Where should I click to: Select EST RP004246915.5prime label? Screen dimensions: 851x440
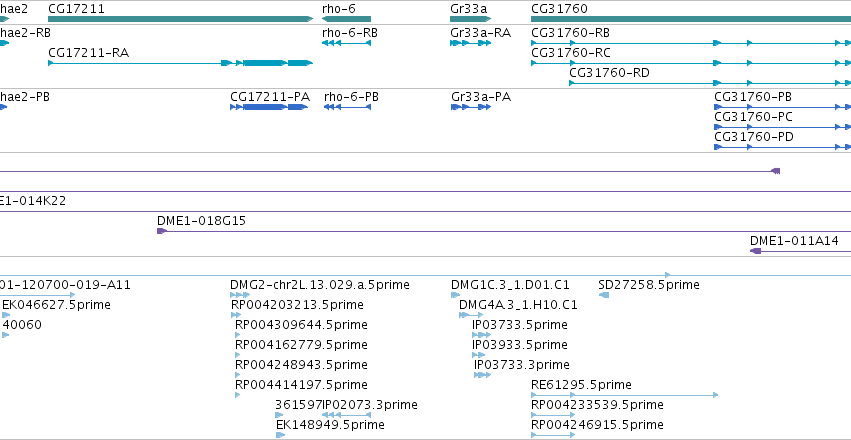coord(597,425)
